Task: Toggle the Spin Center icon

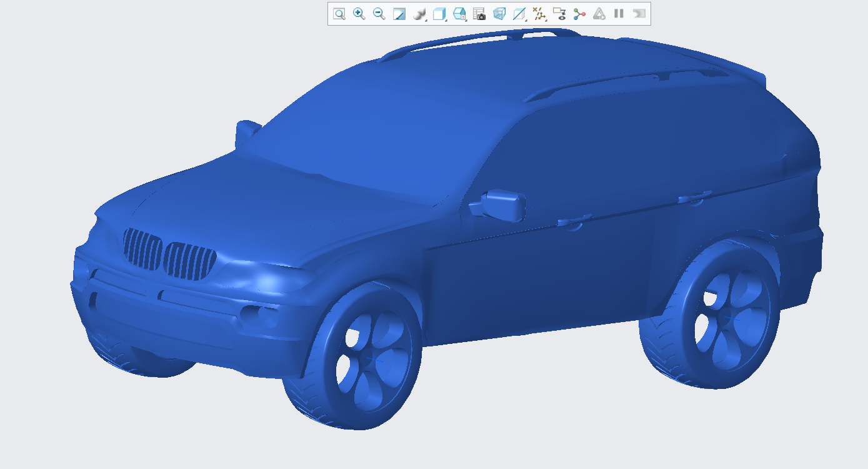Action: (579, 14)
